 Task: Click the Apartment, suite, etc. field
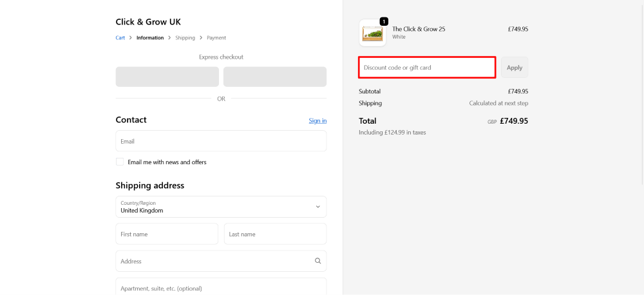pos(221,287)
